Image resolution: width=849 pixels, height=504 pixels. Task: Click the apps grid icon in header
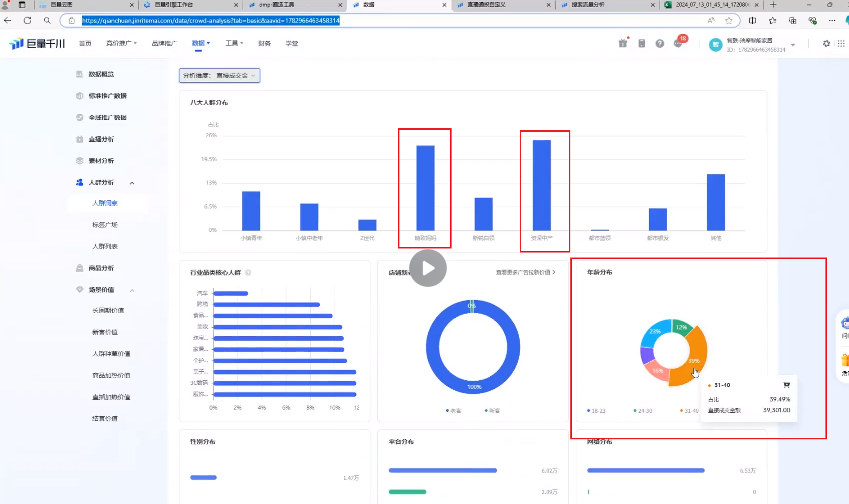tap(841, 44)
